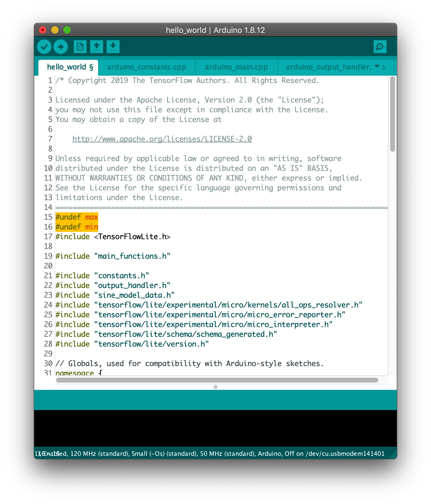Image resolution: width=431 pixels, height=504 pixels.
Task: Close the Arduino window
Action: click(43, 30)
